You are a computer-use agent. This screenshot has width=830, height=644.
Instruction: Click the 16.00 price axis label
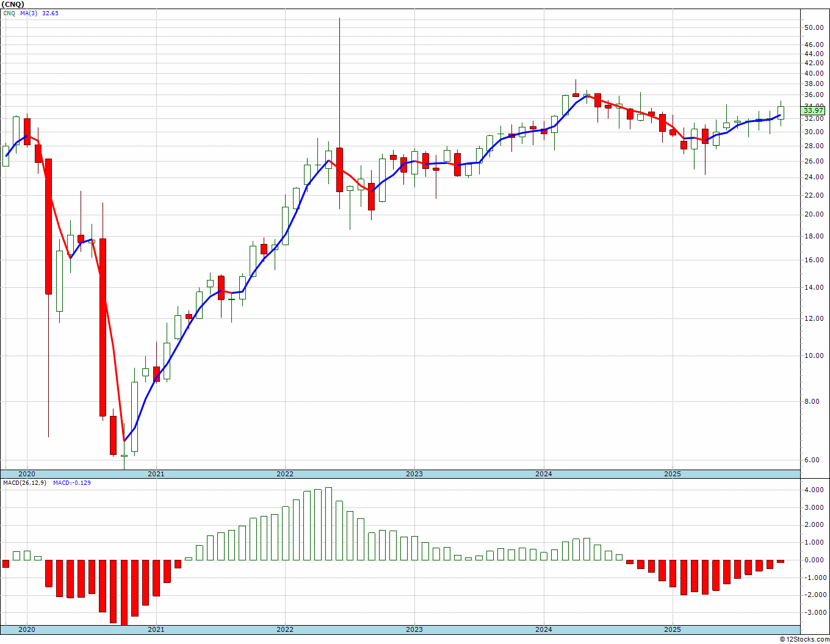click(814, 260)
